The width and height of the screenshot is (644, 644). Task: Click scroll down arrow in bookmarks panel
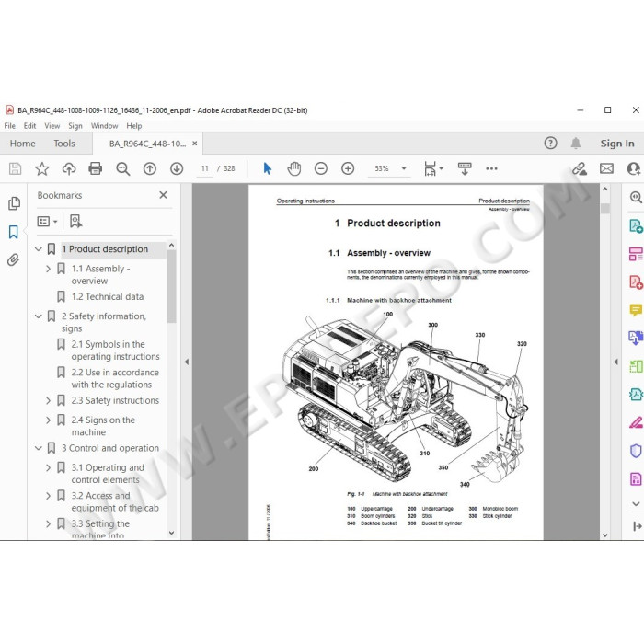(x=172, y=533)
